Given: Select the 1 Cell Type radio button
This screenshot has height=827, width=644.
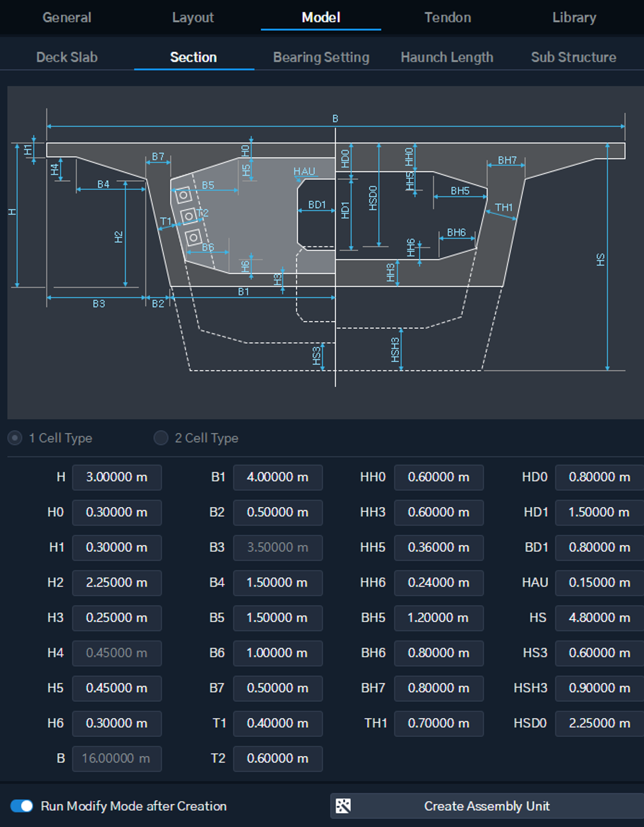Looking at the screenshot, I should tap(14, 437).
